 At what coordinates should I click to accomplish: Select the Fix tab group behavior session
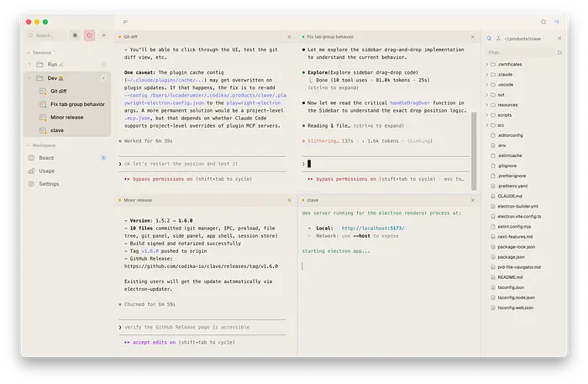77,104
